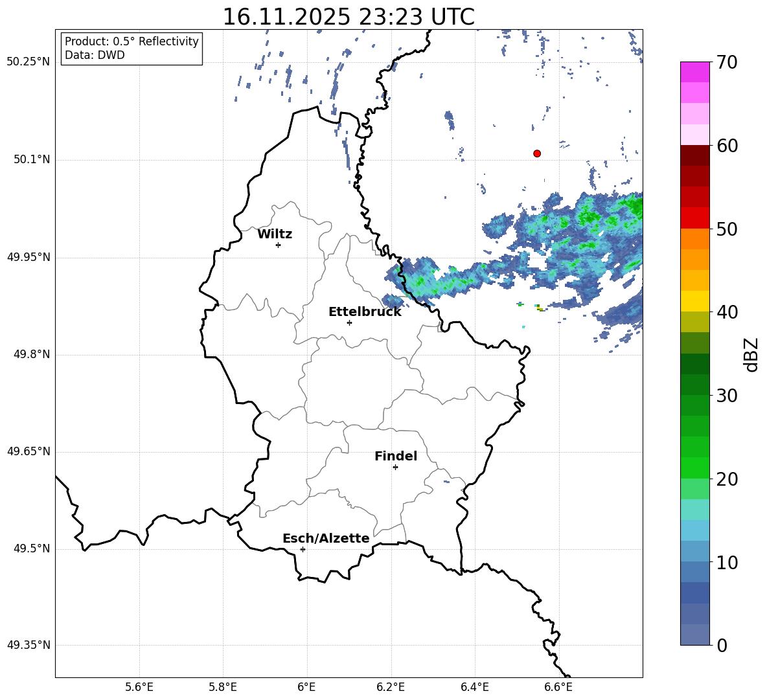Click the 49.65°N latitude label
Image resolution: width=767 pixels, height=700 pixels.
[x=29, y=451]
